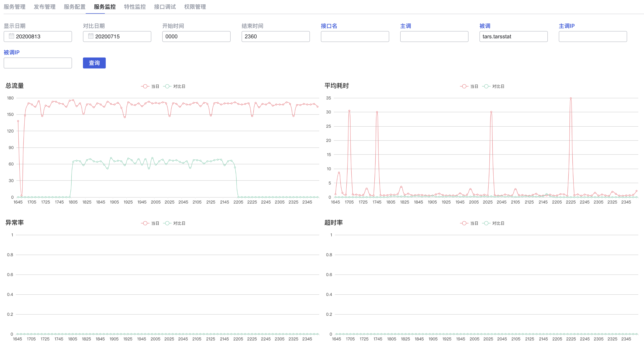Viewport: 644px width, 345px height.
Task: Click the first 总流量 data point at 1645
Action: click(18, 121)
